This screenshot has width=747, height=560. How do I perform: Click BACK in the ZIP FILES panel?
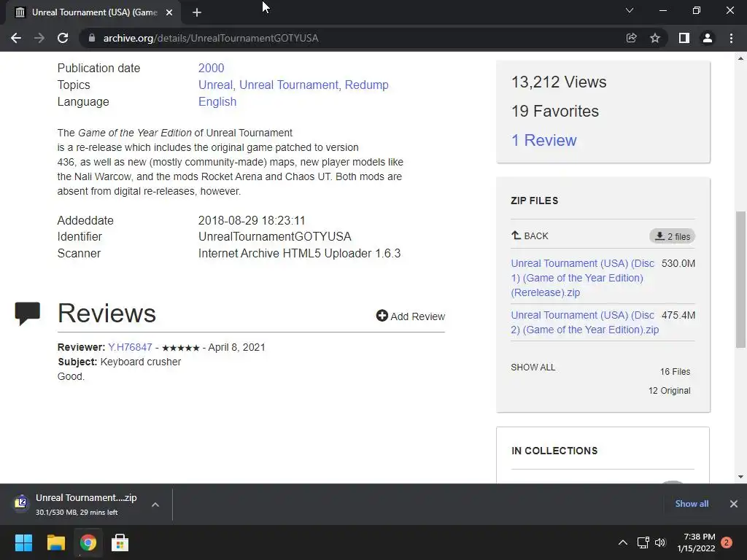pyautogui.click(x=530, y=236)
